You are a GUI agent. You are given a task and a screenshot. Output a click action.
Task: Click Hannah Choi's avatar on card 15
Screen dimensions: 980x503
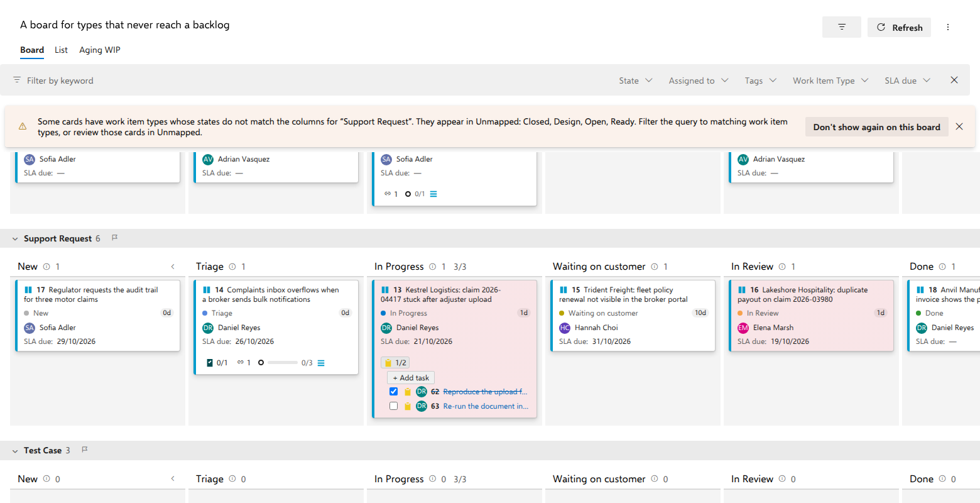click(x=565, y=328)
